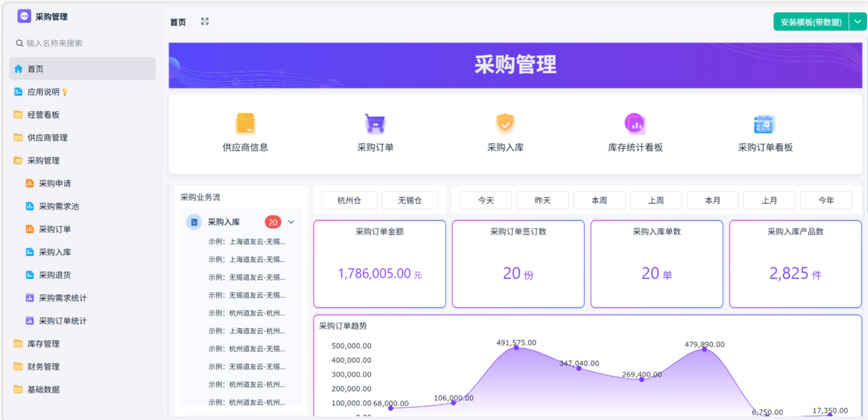Click the 采购订单签订数 20 份 card

[x=518, y=264]
